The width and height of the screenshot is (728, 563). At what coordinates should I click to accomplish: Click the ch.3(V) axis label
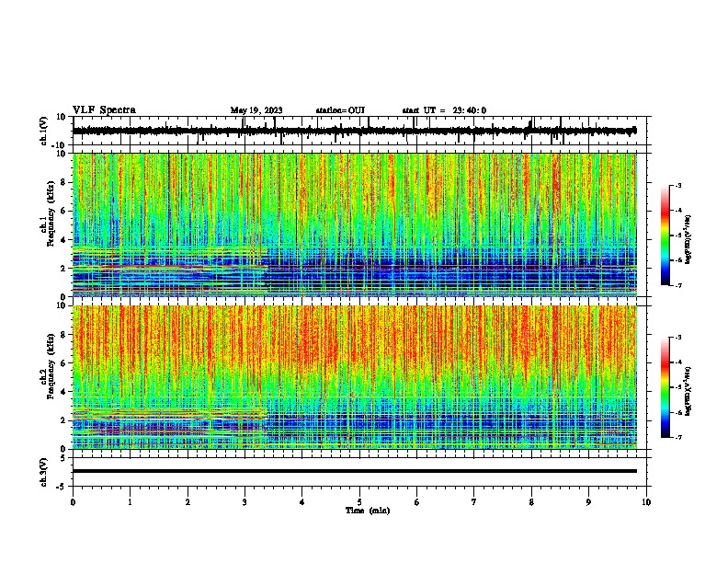[x=44, y=472]
